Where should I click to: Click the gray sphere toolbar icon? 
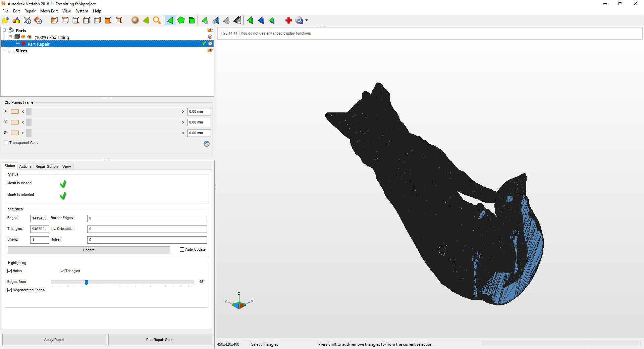[135, 20]
